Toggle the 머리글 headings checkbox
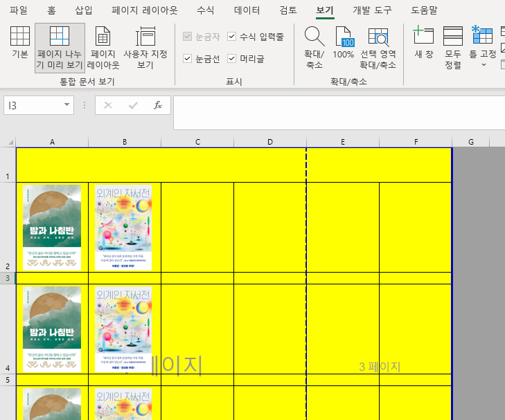 point(232,59)
